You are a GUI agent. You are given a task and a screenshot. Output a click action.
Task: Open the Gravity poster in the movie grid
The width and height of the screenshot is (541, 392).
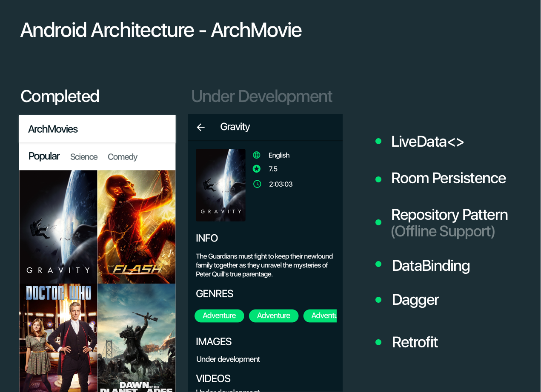tap(58, 227)
